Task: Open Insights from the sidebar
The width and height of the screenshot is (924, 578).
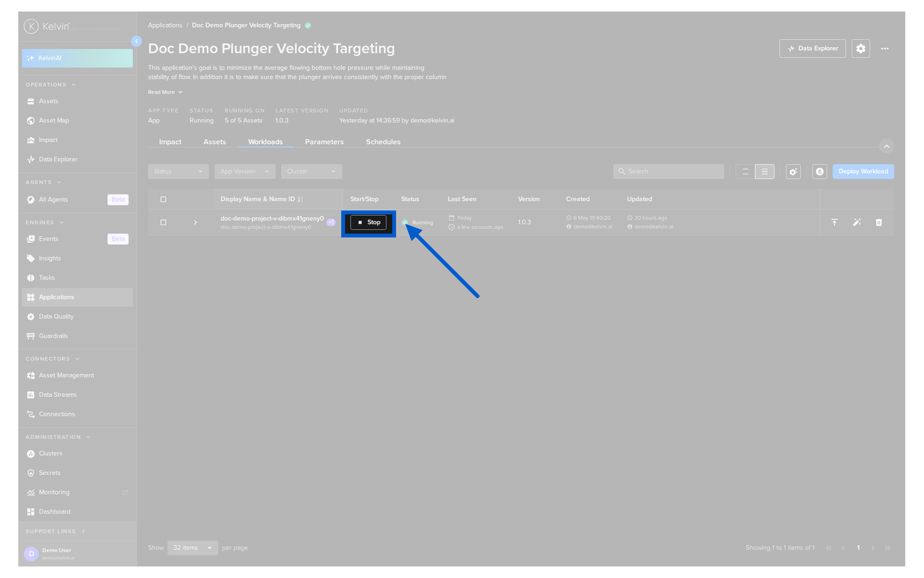Action: tap(77, 258)
